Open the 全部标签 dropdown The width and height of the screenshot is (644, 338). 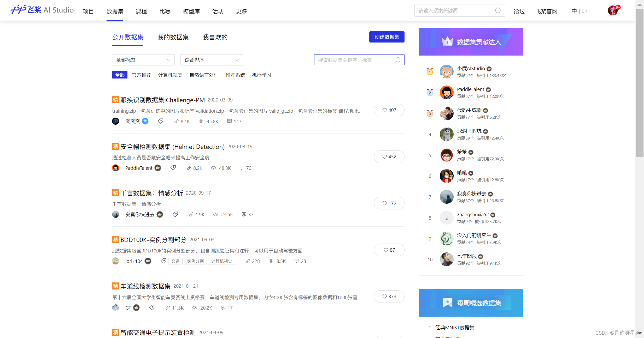pyautogui.click(x=143, y=60)
